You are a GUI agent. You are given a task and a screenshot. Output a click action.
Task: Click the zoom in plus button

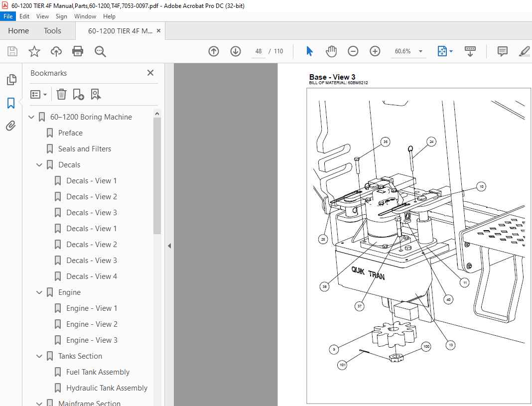click(375, 51)
